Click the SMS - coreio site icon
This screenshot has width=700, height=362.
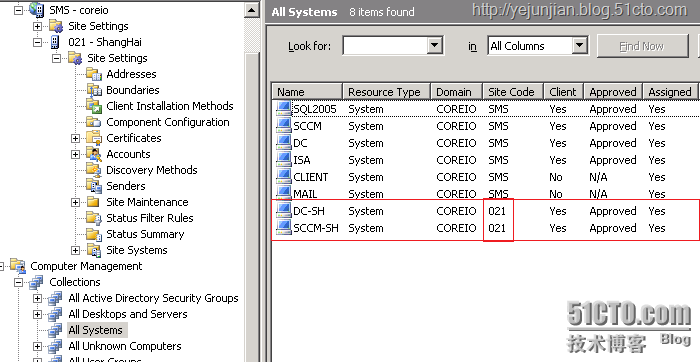(37, 10)
